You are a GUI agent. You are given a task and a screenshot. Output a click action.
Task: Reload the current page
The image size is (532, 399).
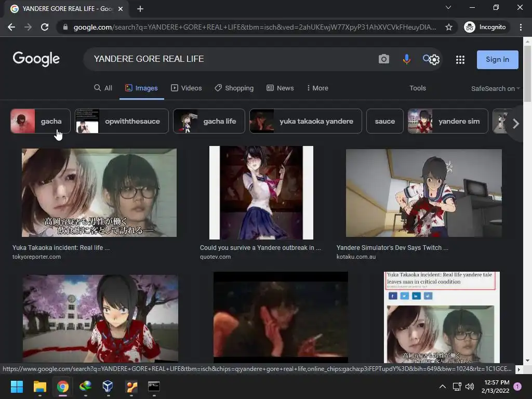point(45,27)
